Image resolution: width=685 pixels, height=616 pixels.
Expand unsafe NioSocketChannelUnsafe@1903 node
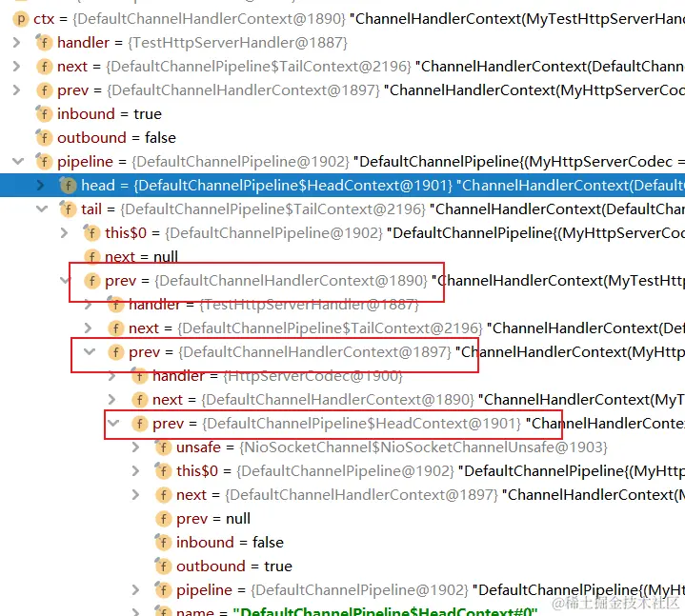pos(136,447)
